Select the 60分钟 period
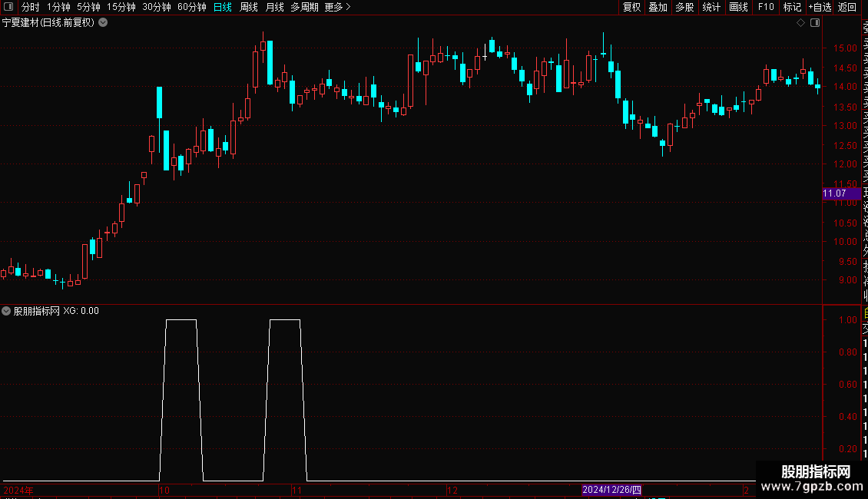The image size is (868, 499). (x=192, y=7)
